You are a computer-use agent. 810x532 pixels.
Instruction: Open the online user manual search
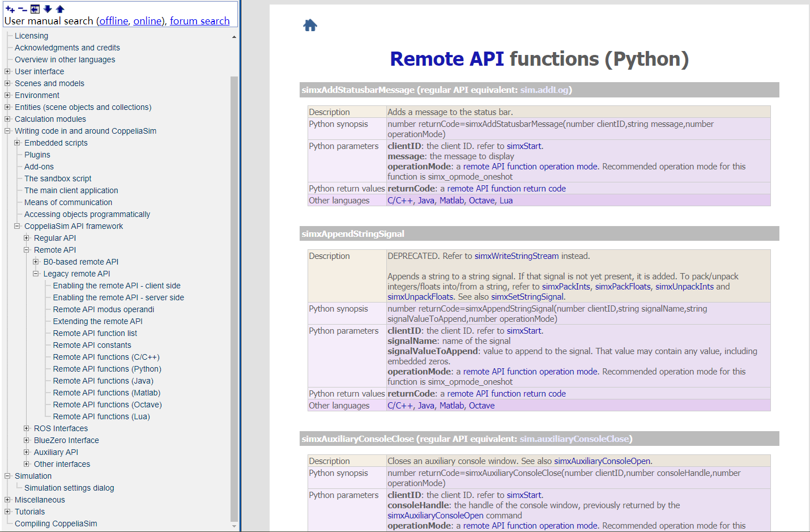(x=148, y=21)
